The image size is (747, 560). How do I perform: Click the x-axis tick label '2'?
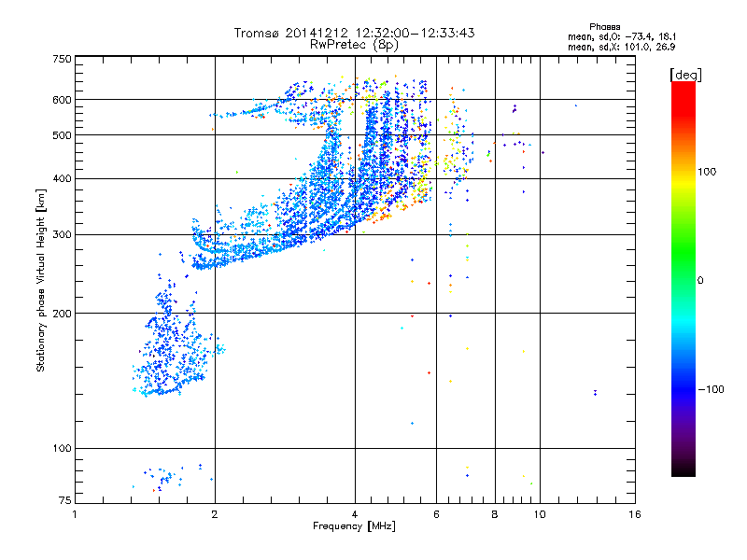click(x=215, y=514)
